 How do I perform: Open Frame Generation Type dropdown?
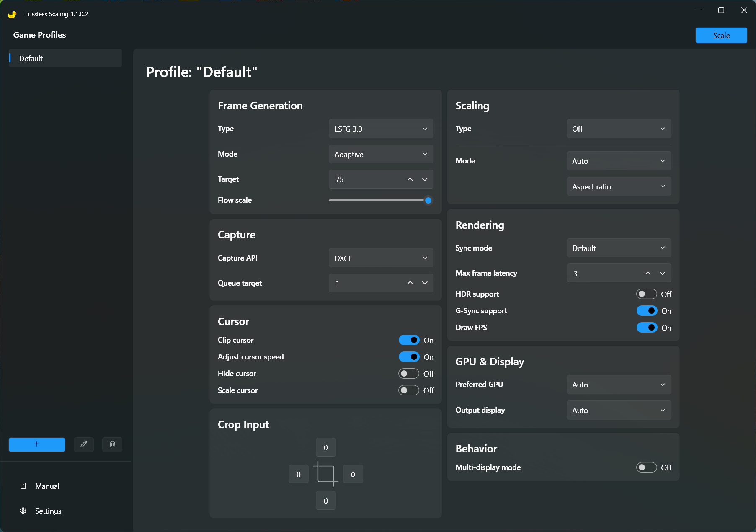tap(381, 129)
